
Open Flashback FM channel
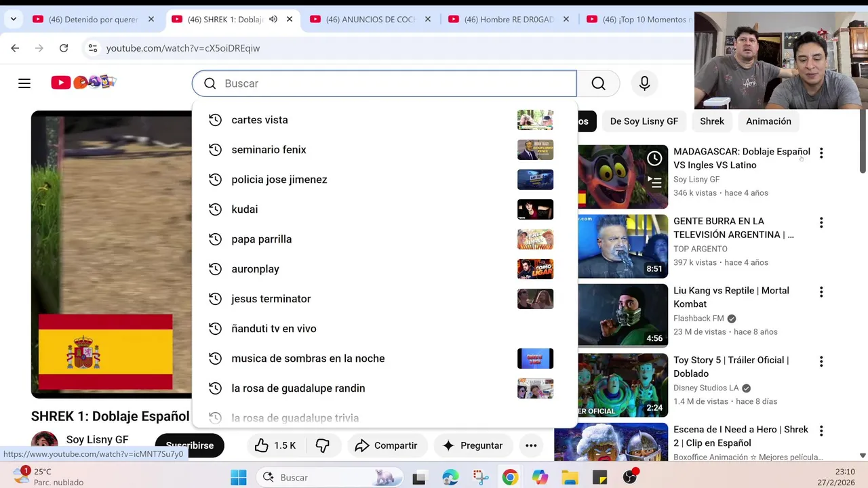click(698, 319)
